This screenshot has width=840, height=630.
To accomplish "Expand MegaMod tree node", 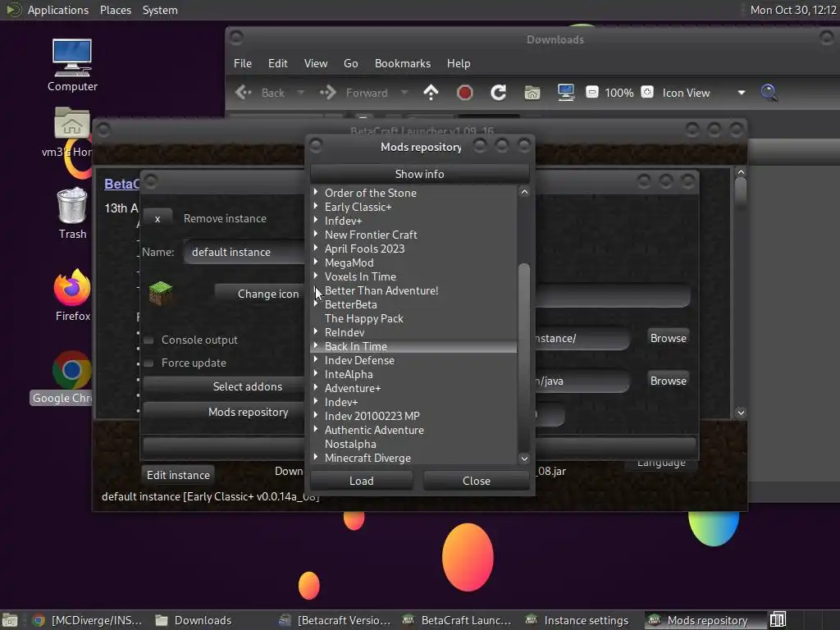I will (316, 262).
